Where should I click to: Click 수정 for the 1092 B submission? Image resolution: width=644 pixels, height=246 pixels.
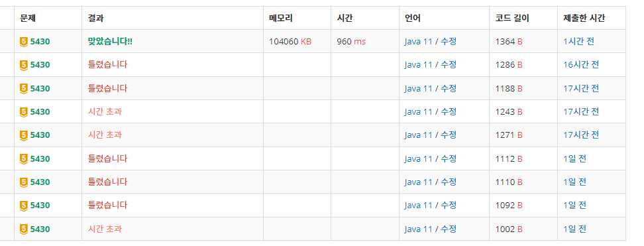click(x=449, y=206)
